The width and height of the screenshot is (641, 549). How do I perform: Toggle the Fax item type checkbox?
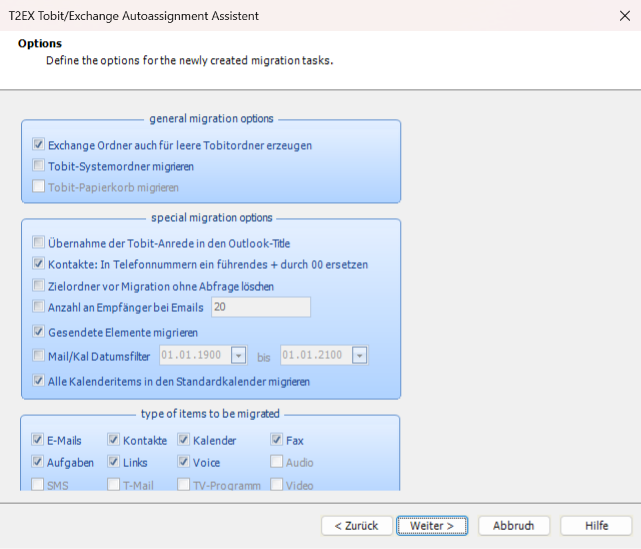pyautogui.click(x=277, y=440)
